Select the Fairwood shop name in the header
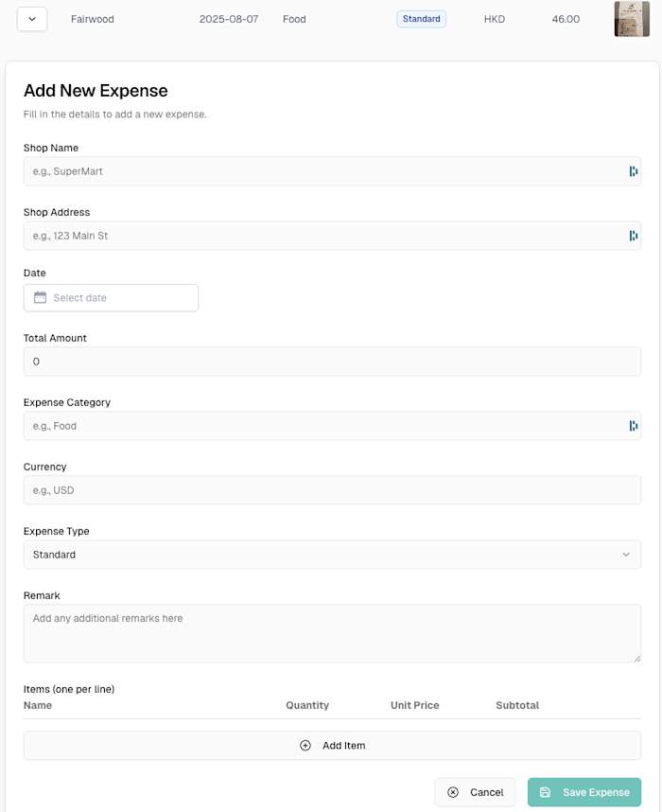The width and height of the screenshot is (662, 812). click(92, 19)
